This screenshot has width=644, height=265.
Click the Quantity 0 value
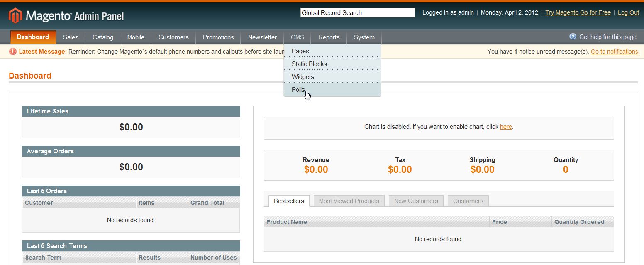[566, 169]
